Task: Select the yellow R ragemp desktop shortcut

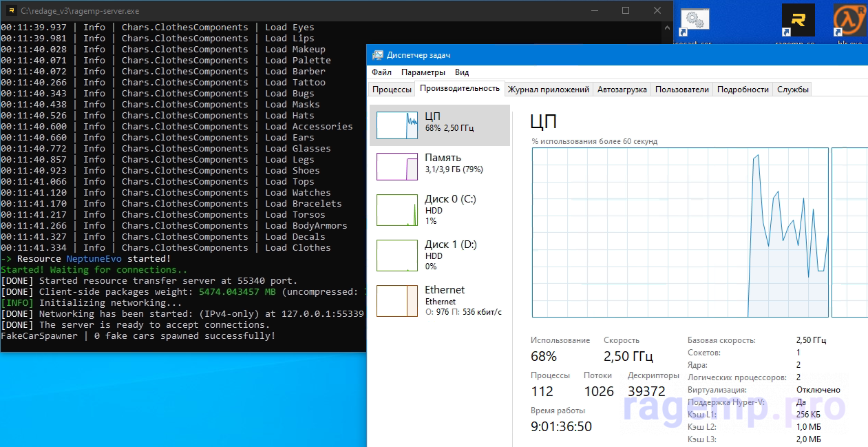Action: [798, 21]
